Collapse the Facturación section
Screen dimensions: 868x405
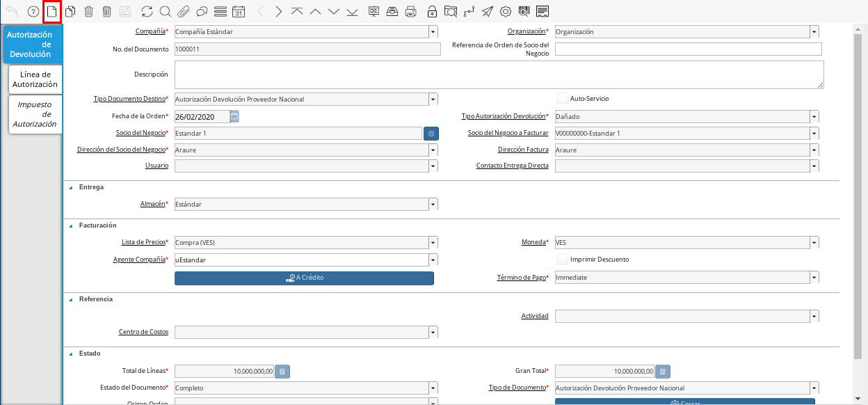[70, 225]
